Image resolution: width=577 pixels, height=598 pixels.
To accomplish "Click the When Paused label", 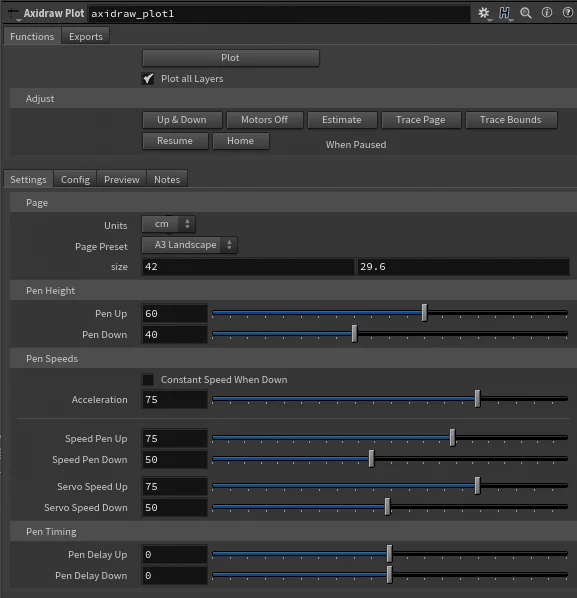I will pos(356,145).
